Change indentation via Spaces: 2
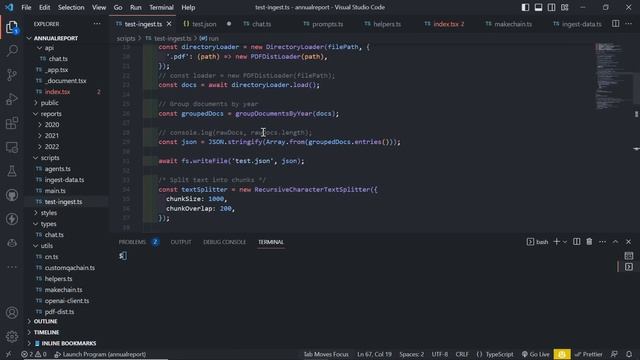The width and height of the screenshot is (640, 360). [411, 354]
